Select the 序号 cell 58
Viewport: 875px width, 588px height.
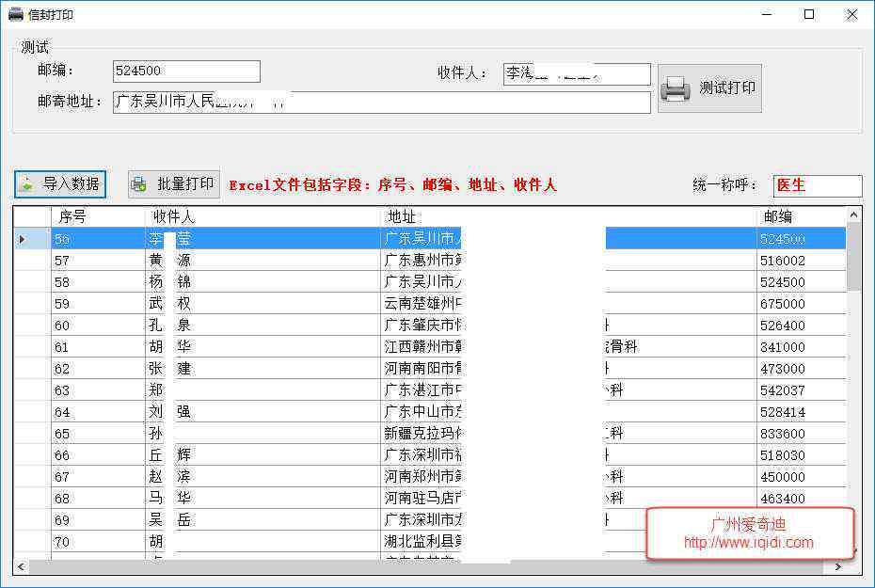point(98,282)
